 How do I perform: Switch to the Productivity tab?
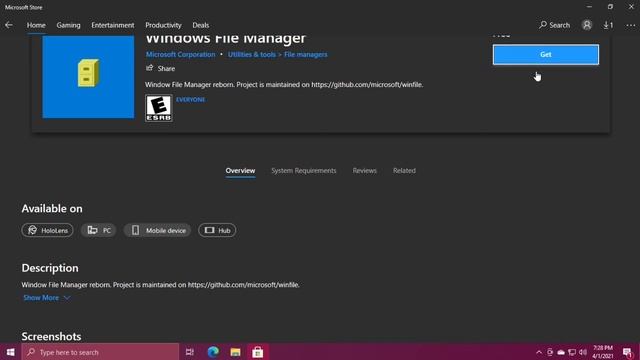point(163,25)
